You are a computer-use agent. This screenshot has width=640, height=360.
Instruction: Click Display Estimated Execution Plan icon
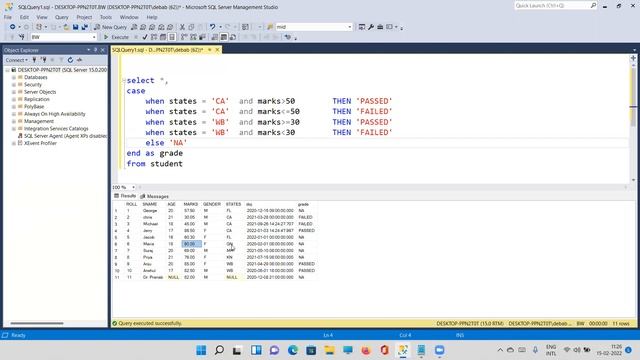[154, 37]
